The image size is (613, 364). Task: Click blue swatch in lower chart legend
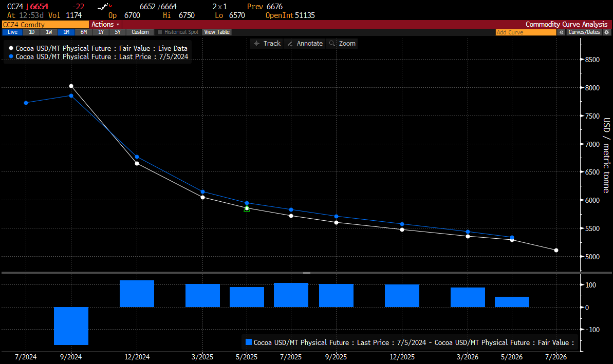pos(249,342)
